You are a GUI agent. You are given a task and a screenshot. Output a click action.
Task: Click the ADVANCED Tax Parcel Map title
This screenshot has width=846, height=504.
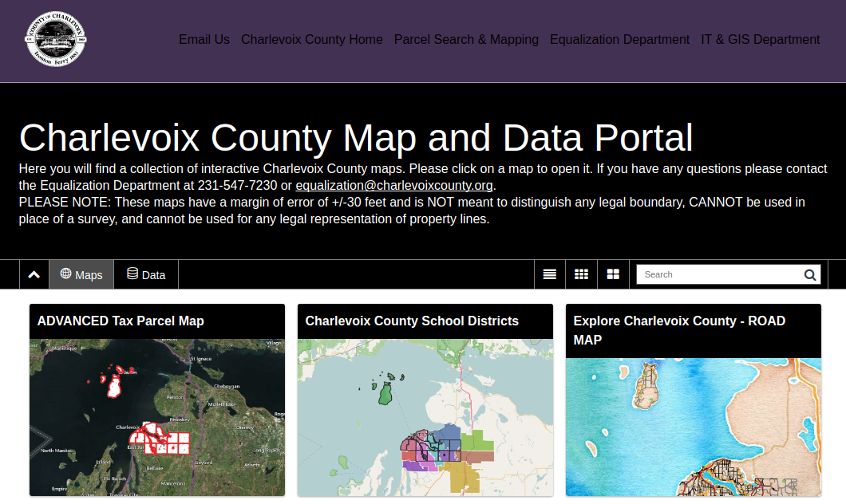(121, 321)
